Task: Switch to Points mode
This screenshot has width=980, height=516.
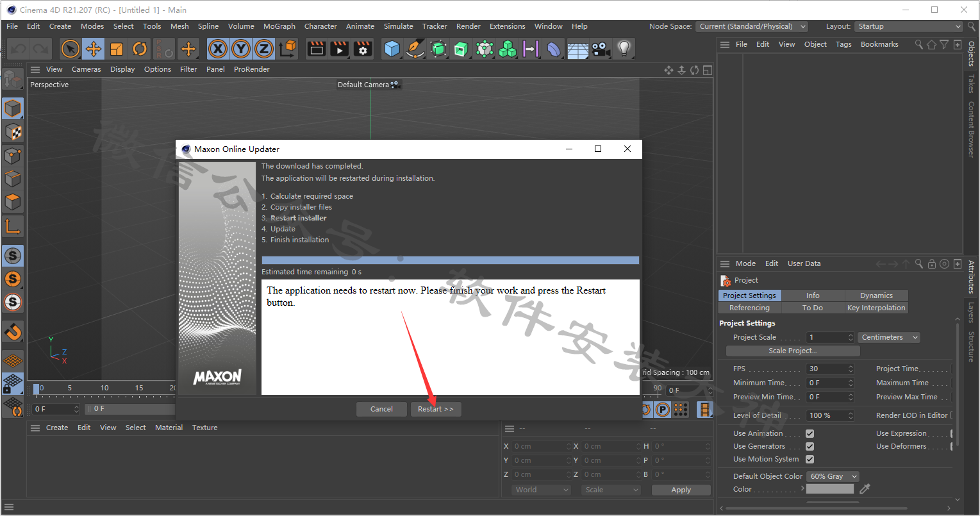Action: [x=13, y=155]
